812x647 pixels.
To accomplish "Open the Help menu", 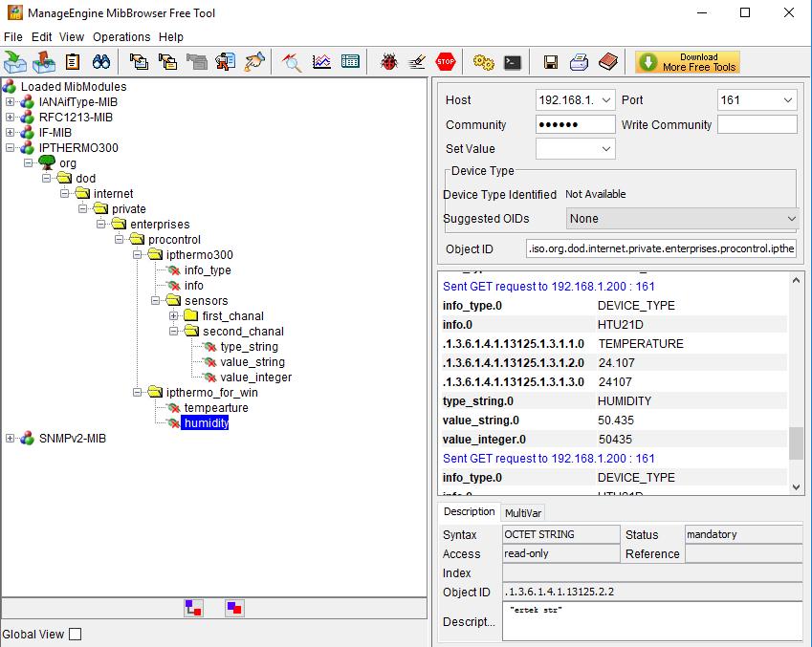I will (x=171, y=36).
